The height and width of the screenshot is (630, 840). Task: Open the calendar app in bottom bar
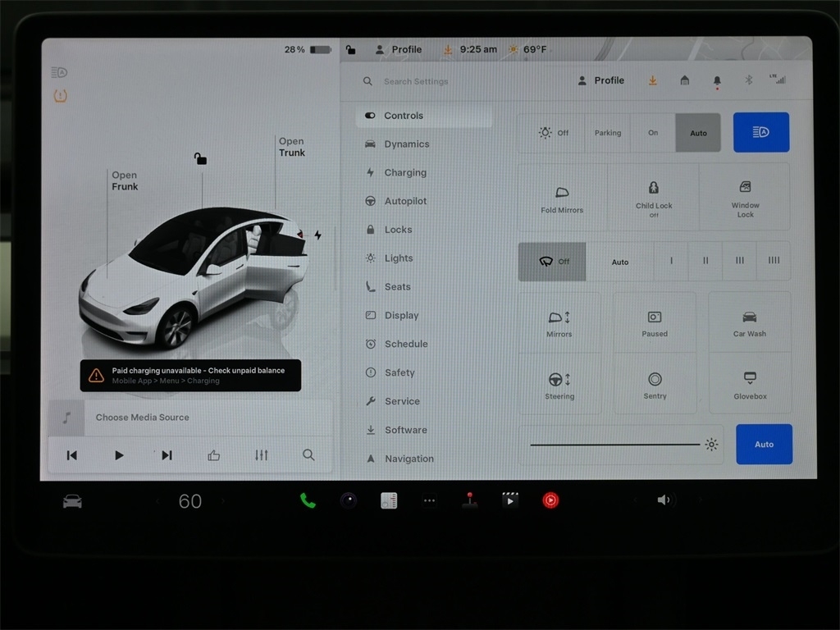coord(389,500)
